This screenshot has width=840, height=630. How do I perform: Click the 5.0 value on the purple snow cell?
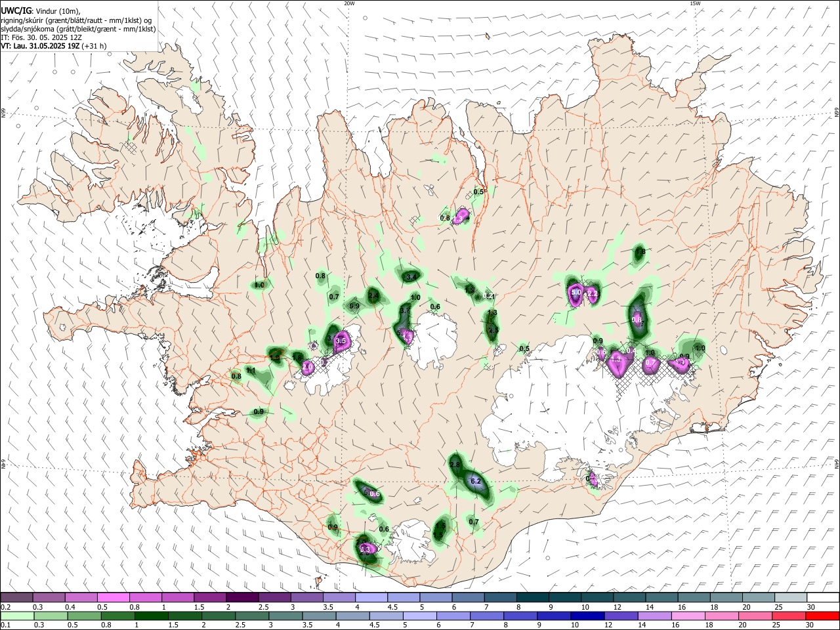coord(576,292)
